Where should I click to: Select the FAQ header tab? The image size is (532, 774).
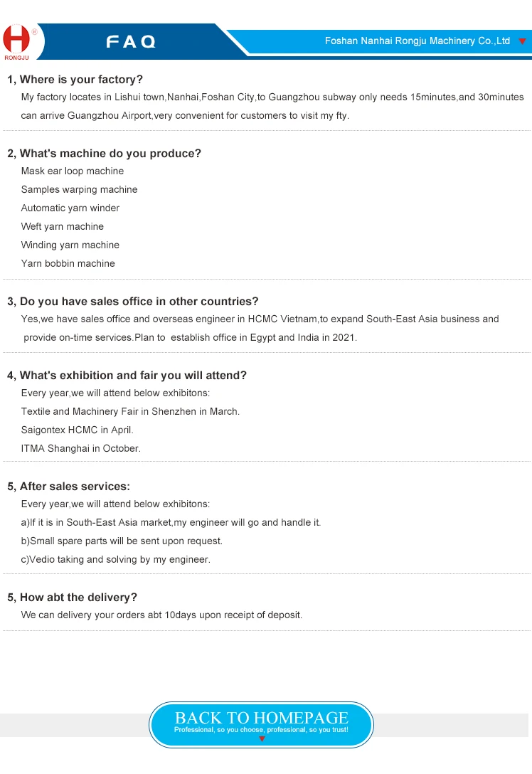coord(131,42)
